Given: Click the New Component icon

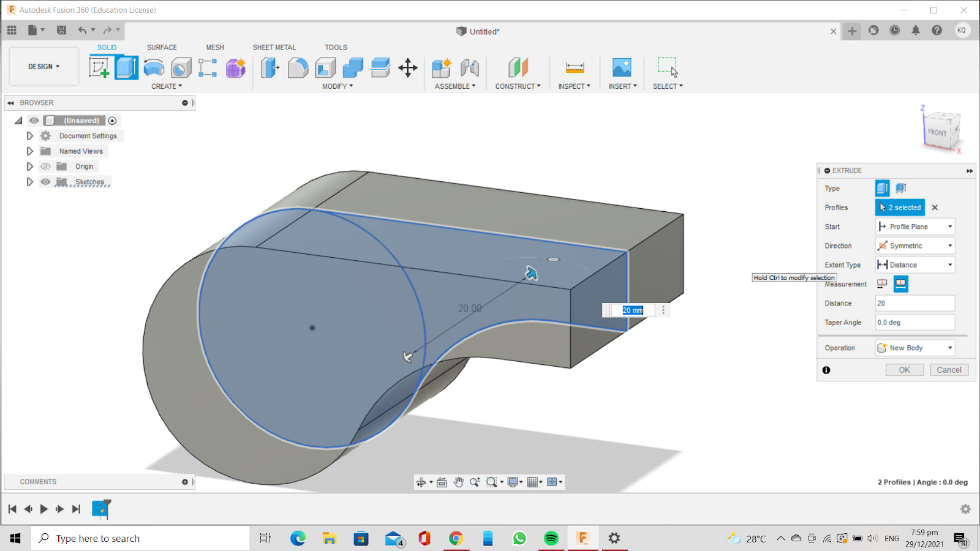Looking at the screenshot, I should 442,67.
